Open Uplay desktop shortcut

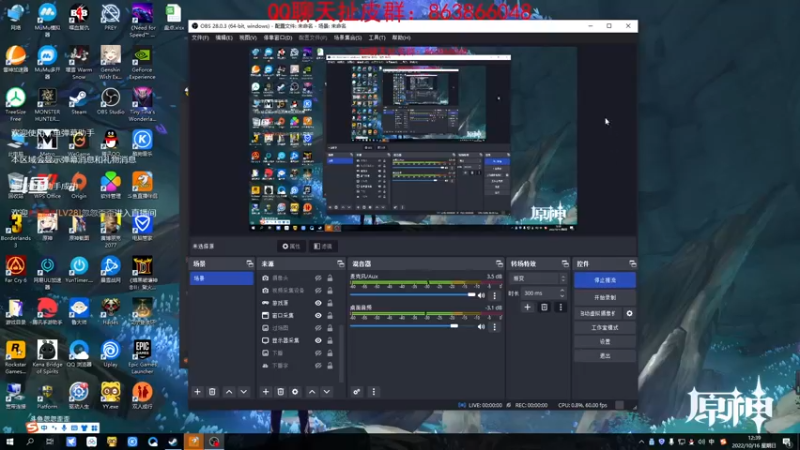(110, 354)
